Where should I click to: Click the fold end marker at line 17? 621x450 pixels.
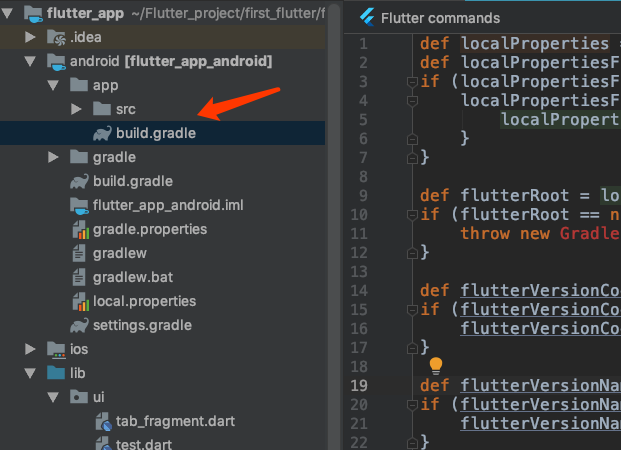click(x=412, y=348)
